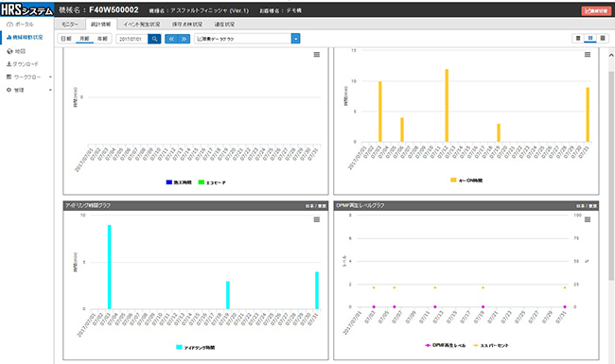Image resolution: width=615 pixels, height=364 pixels.
Task: Open the 地図 map sidebar item
Action: pos(16,51)
